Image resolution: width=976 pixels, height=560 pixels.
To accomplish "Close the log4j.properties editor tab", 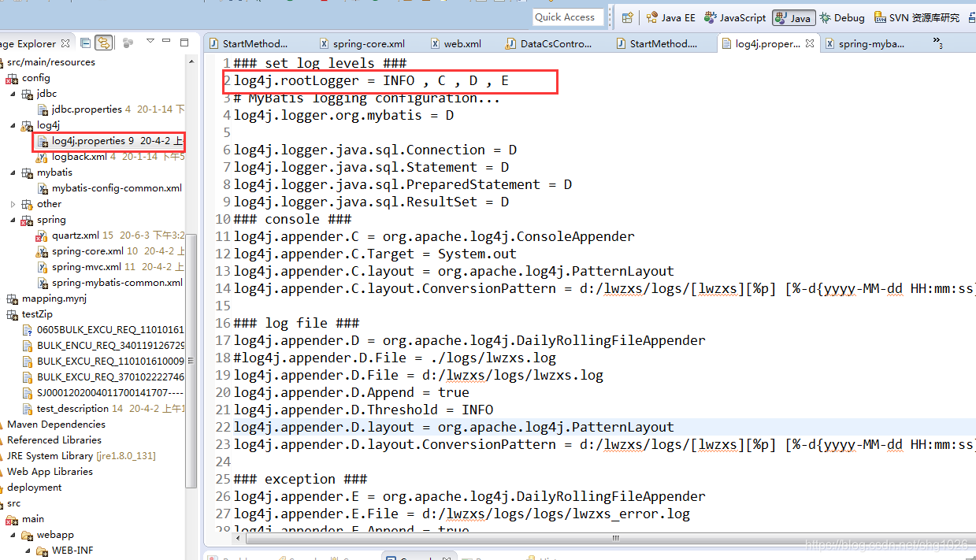I will pyautogui.click(x=810, y=43).
